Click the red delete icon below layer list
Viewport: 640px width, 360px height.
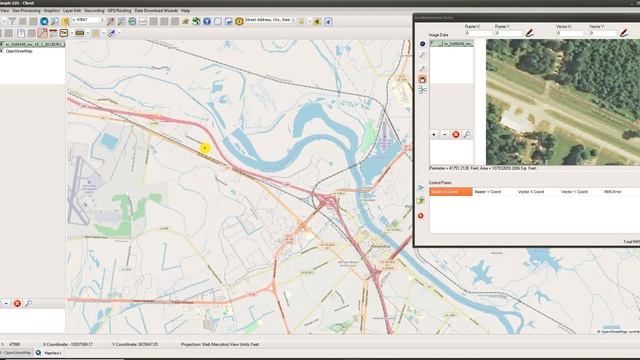17,303
